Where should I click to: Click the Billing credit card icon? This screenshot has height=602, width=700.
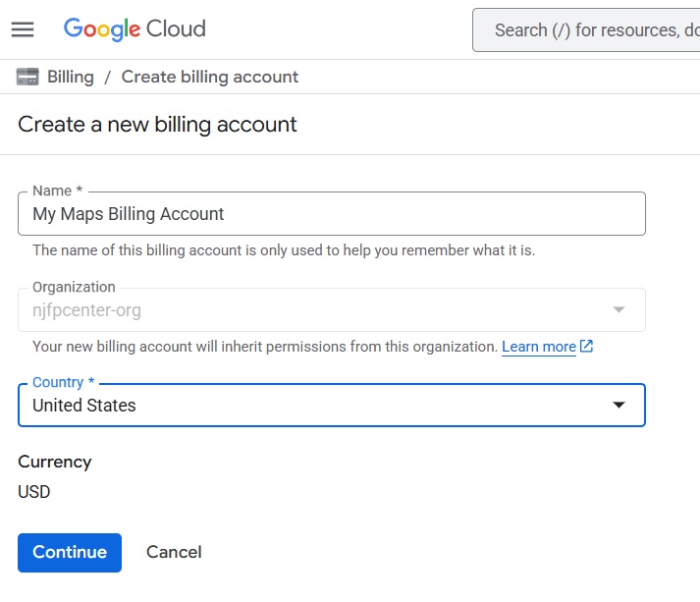pyautogui.click(x=27, y=77)
